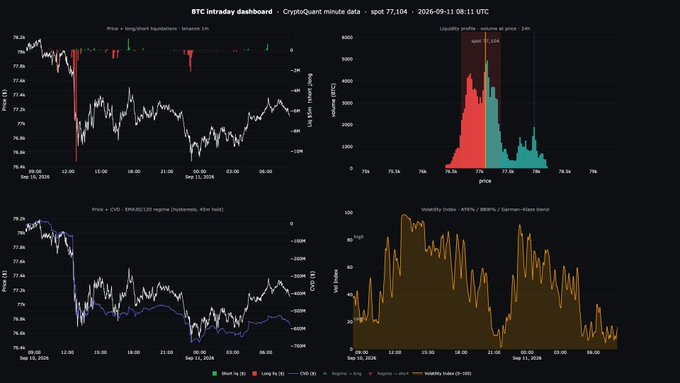
Task: Click the 'Vol Index' y-axis label
Action: (x=335, y=281)
